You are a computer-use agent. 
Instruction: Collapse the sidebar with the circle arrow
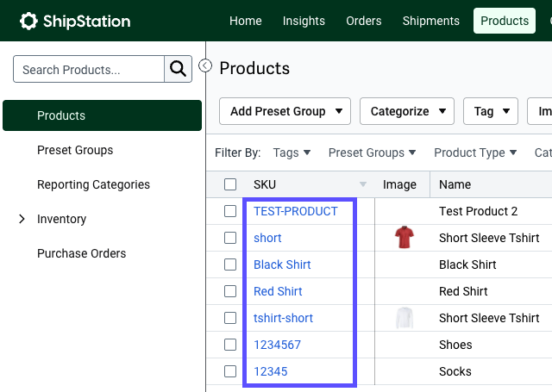(205, 65)
